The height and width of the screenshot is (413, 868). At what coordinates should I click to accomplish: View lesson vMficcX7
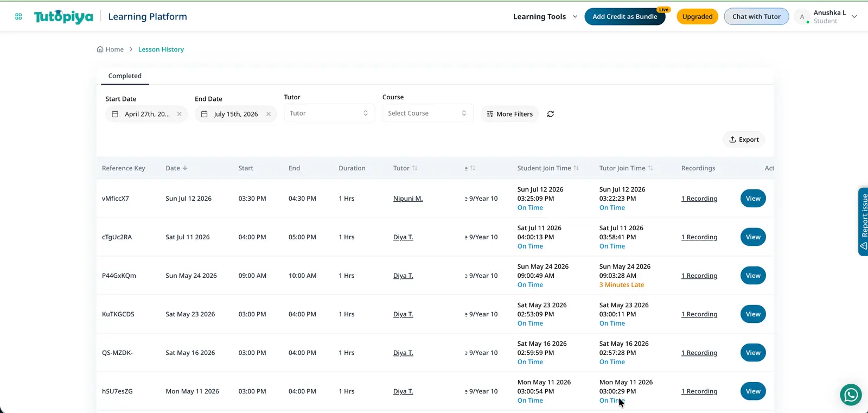[753, 199]
